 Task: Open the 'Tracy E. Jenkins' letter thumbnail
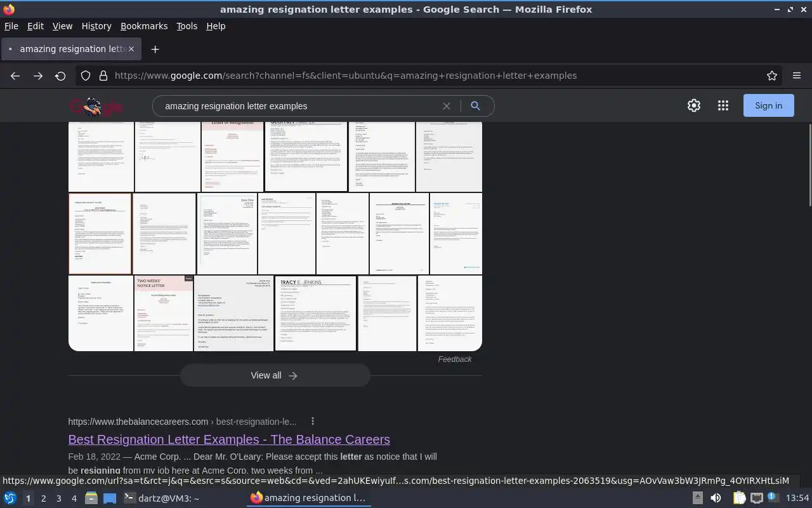point(315,313)
